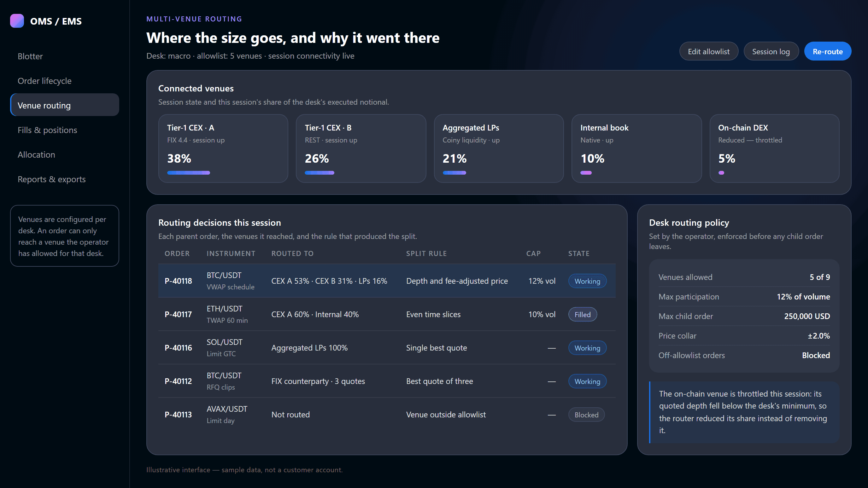Open the Blotter section
The image size is (868, 488).
[x=64, y=56]
